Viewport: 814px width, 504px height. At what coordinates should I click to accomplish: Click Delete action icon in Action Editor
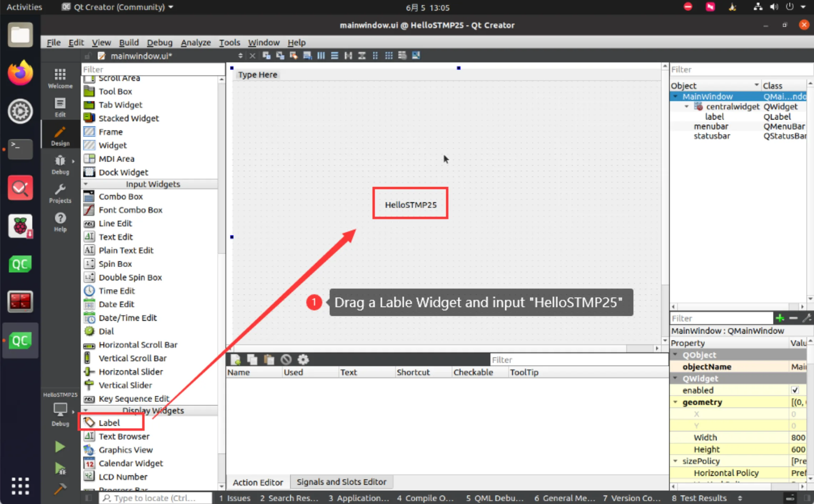[x=286, y=359]
